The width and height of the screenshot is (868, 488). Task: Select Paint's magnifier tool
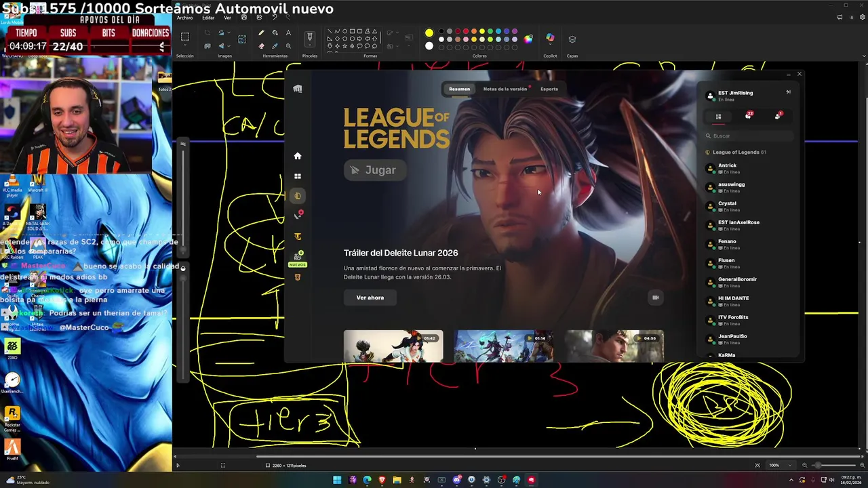point(288,46)
